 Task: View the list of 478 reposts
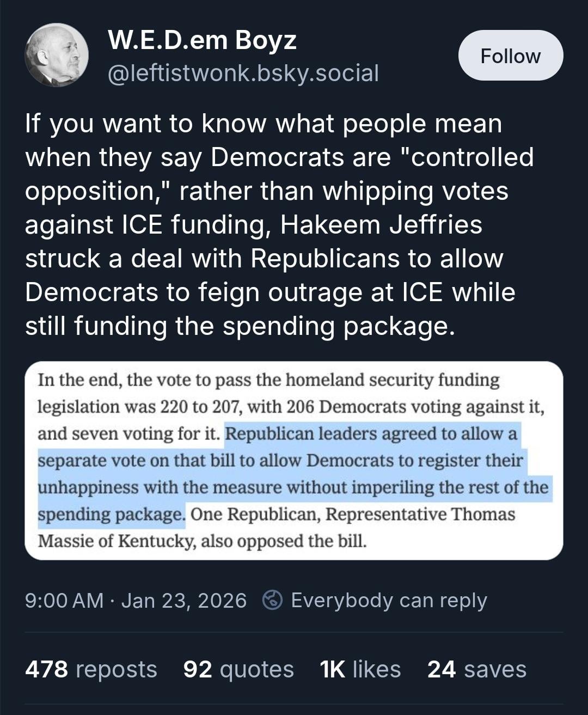(x=91, y=669)
